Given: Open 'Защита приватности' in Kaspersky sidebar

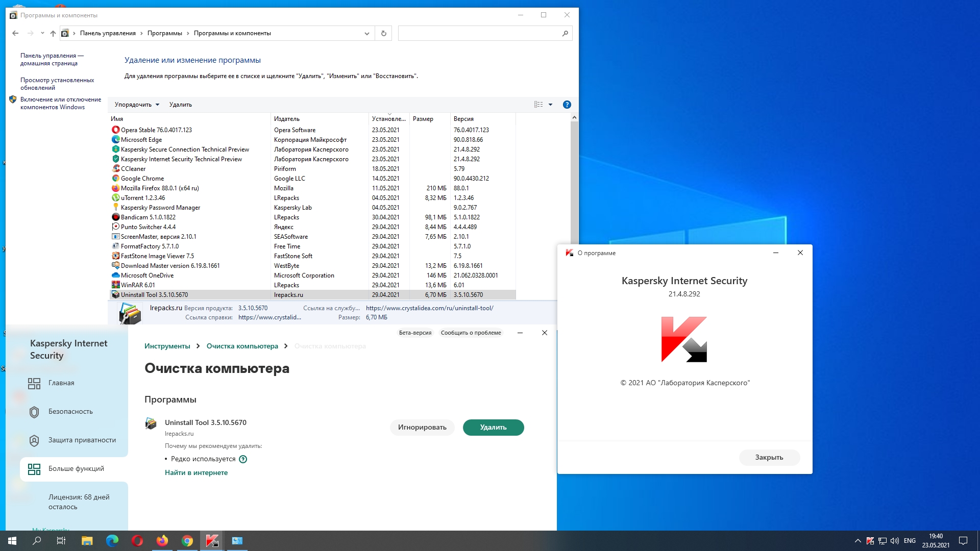Looking at the screenshot, I should (74, 440).
